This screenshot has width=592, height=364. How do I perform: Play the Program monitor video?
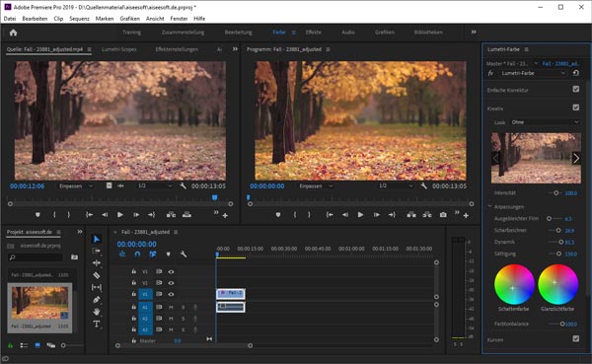tap(360, 214)
